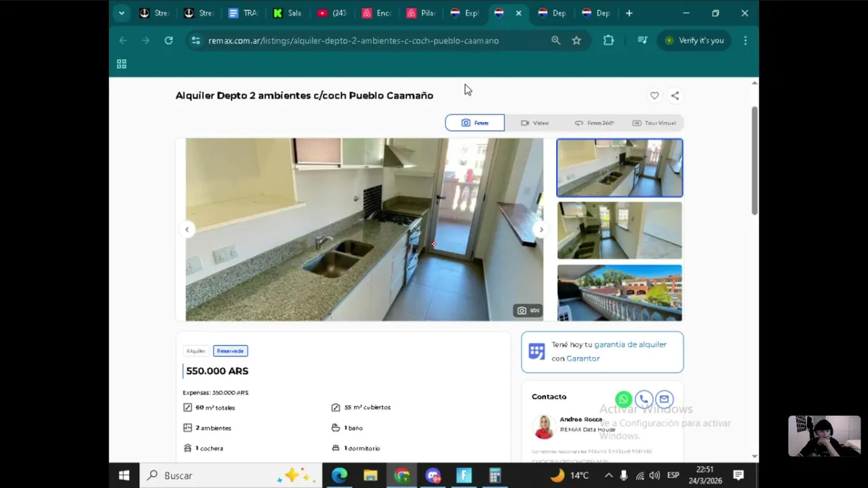Call the agent with the phone icon
This screenshot has width=868, height=488.
[x=644, y=399]
